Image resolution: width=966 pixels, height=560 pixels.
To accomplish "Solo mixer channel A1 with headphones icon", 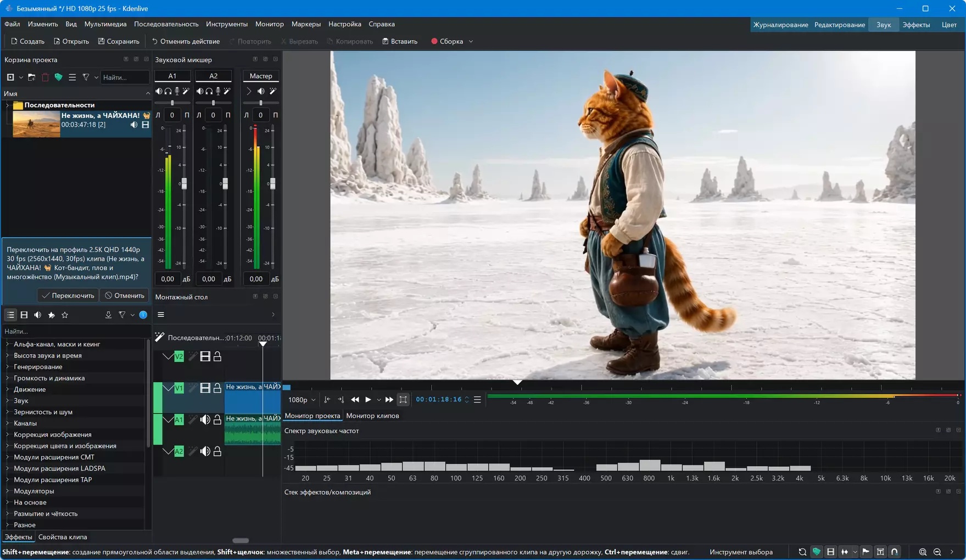I will (168, 91).
